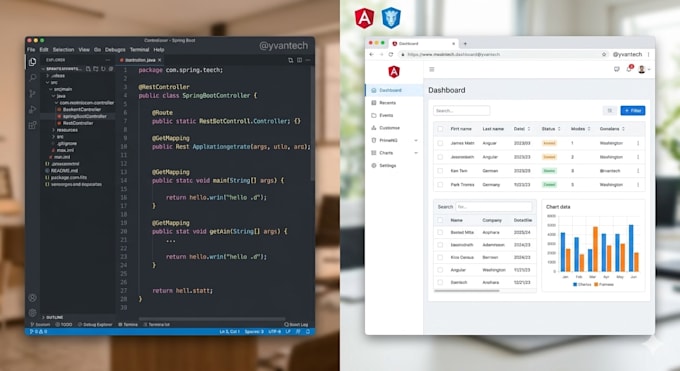Click the Angular logo in the dashboard sidebar
The height and width of the screenshot is (371, 680).
click(x=394, y=72)
